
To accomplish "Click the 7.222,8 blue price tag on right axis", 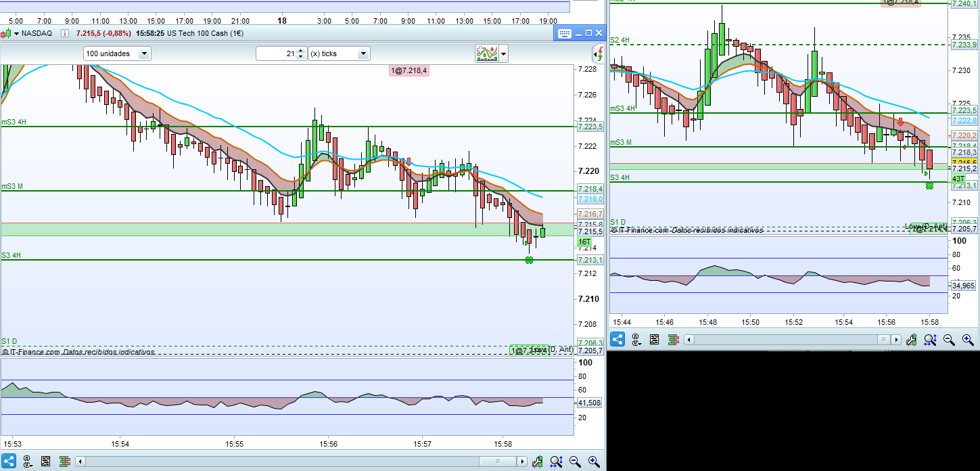I will [x=964, y=120].
